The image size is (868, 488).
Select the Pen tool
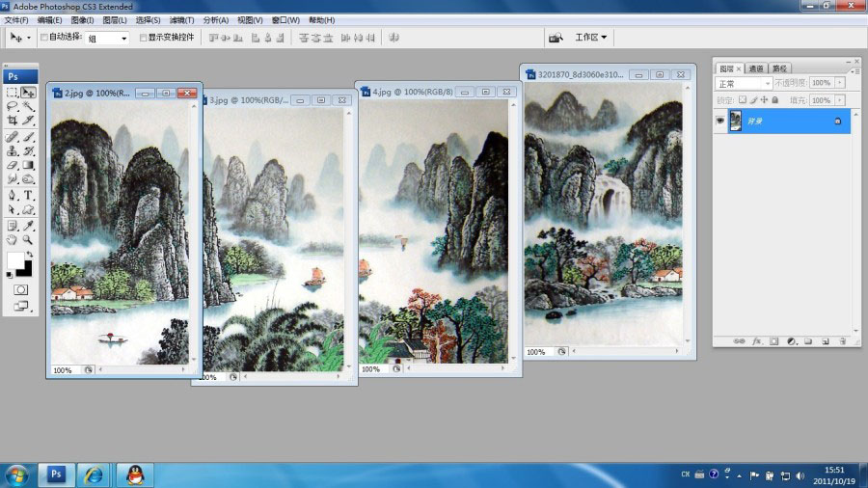click(13, 196)
